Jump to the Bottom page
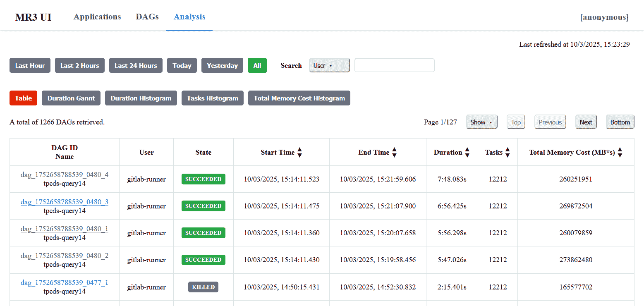The width and height of the screenshot is (644, 306). [x=620, y=122]
